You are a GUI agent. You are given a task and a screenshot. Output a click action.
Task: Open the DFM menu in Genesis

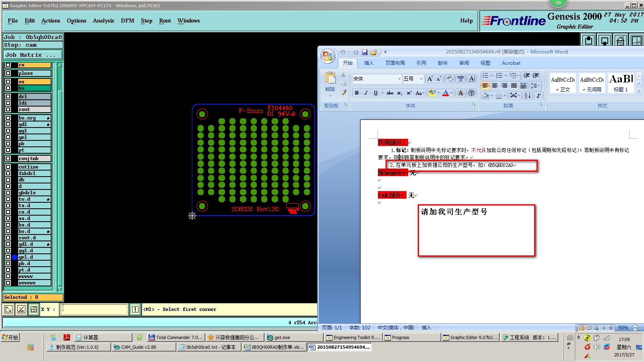pos(128,21)
